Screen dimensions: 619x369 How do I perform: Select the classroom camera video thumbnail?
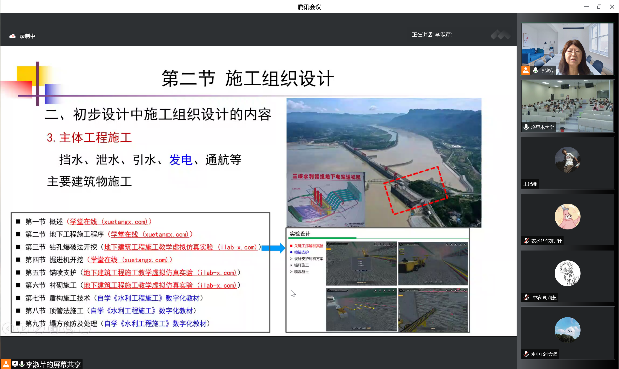tap(567, 106)
